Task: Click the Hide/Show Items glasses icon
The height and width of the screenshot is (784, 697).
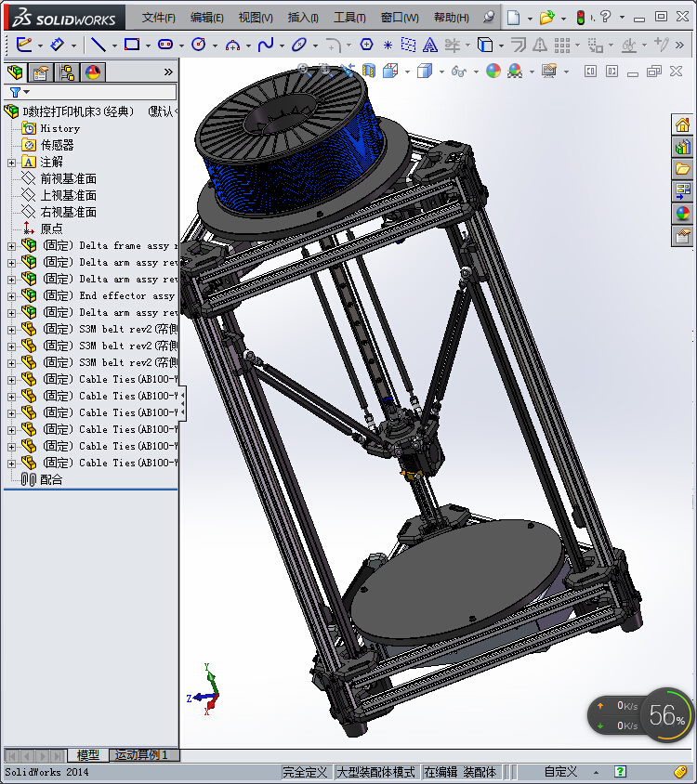Action: 458,72
